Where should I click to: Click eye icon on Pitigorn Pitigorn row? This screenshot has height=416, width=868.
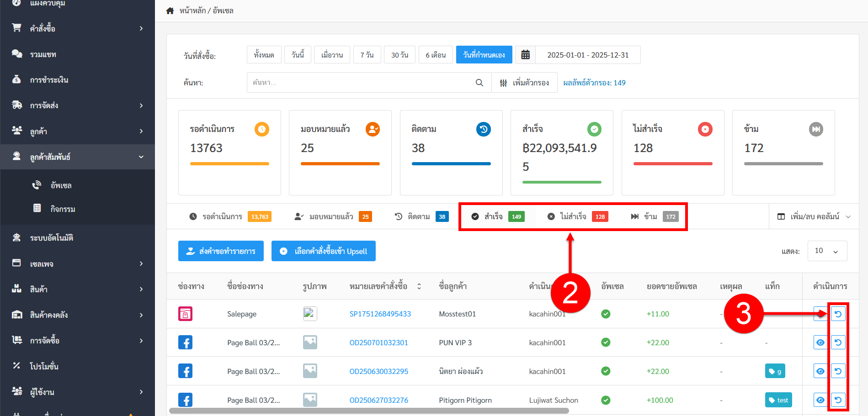point(820,400)
